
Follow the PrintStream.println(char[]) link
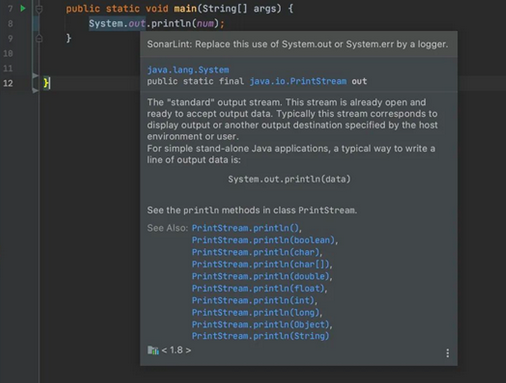point(261,264)
